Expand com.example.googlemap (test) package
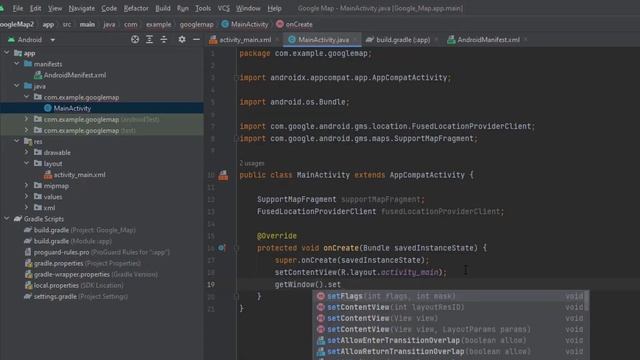 pyautogui.click(x=27, y=130)
